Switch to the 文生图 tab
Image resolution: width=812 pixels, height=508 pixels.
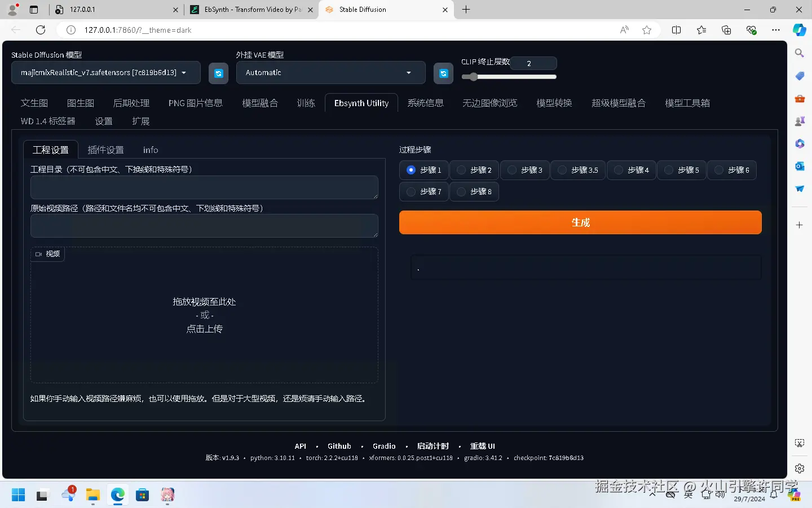click(34, 103)
